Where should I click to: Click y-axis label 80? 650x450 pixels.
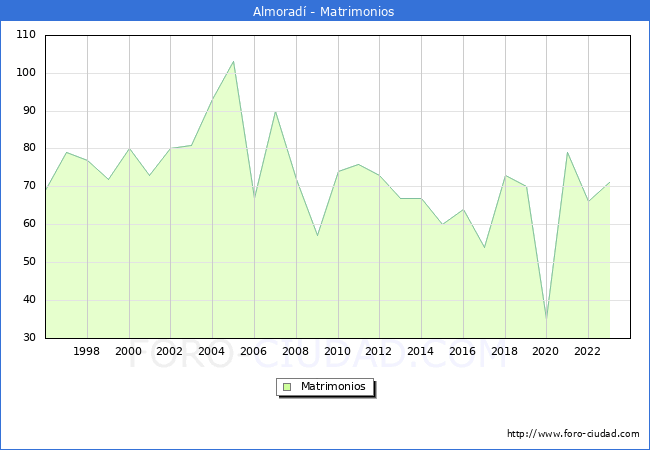pyautogui.click(x=29, y=148)
